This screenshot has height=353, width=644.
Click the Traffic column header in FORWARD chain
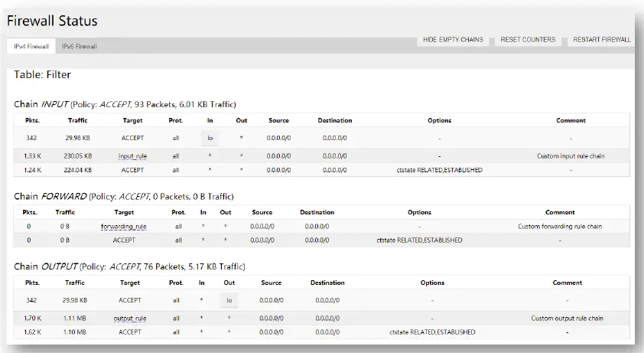pyautogui.click(x=65, y=212)
